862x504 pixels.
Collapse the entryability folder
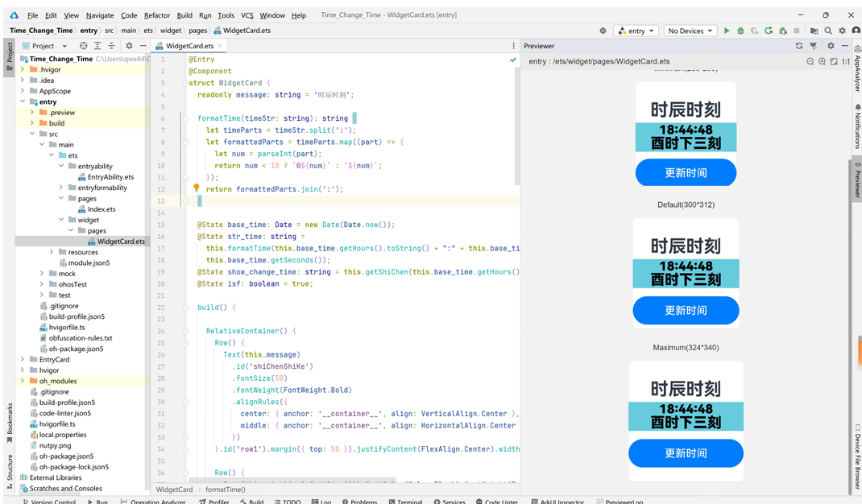61,166
